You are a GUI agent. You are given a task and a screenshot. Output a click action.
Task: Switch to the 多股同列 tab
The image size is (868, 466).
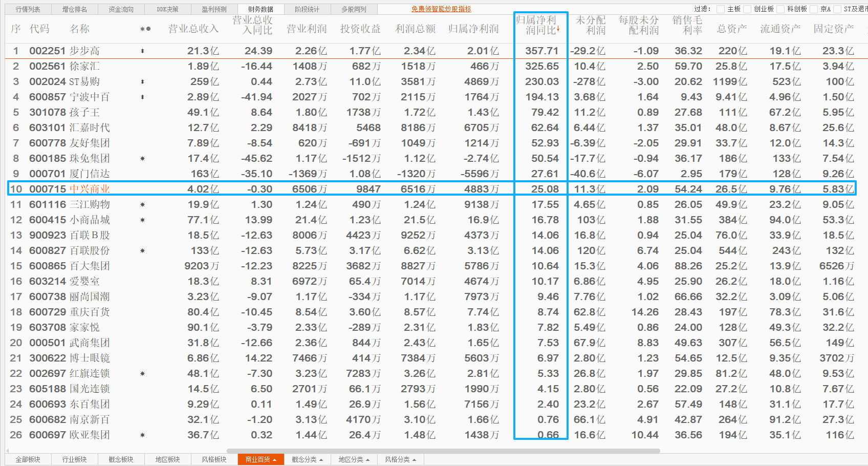click(354, 9)
